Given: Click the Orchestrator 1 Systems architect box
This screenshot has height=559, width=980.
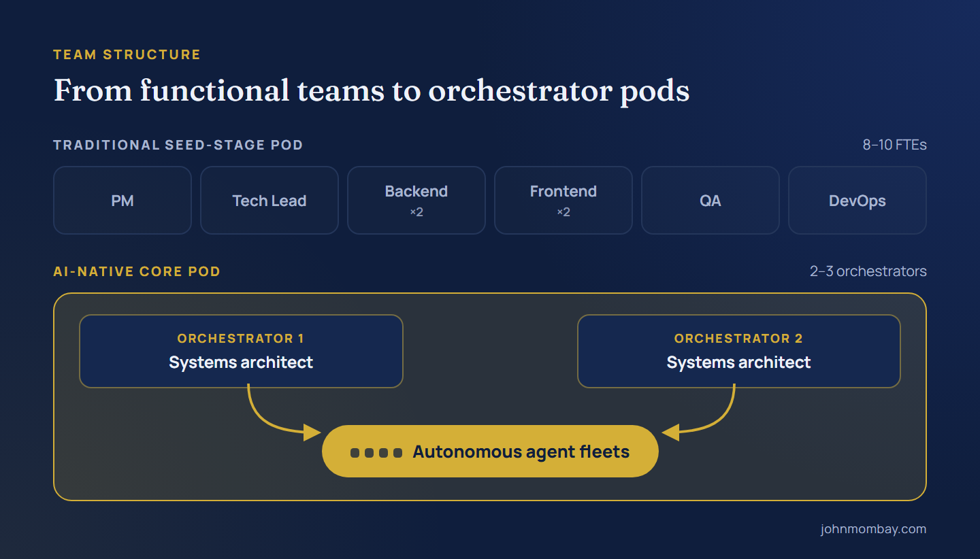Looking at the screenshot, I should (241, 351).
